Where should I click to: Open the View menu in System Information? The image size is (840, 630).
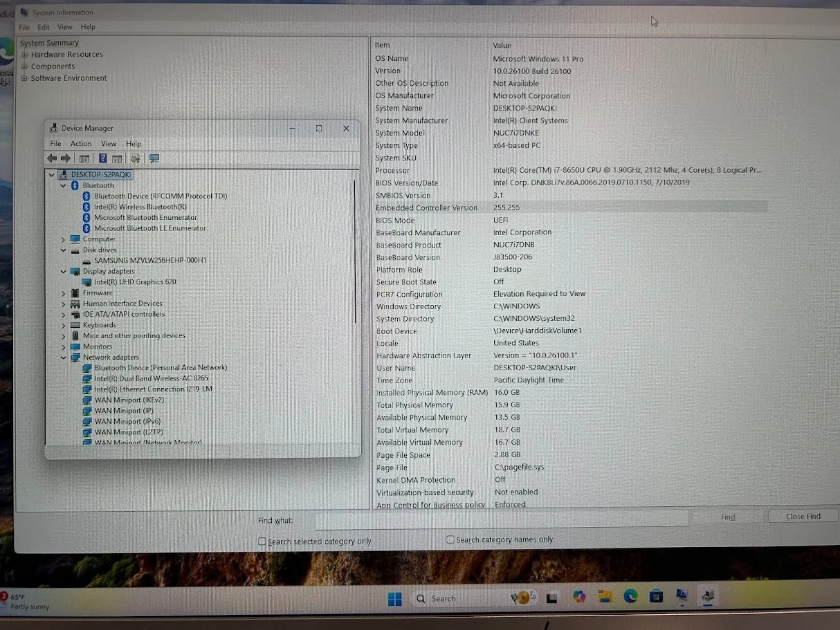click(x=65, y=27)
